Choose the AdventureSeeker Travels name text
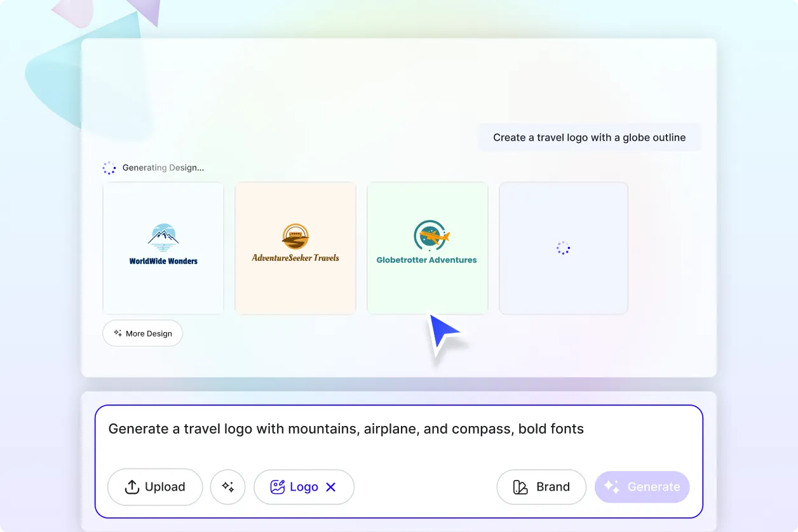 coord(295,258)
